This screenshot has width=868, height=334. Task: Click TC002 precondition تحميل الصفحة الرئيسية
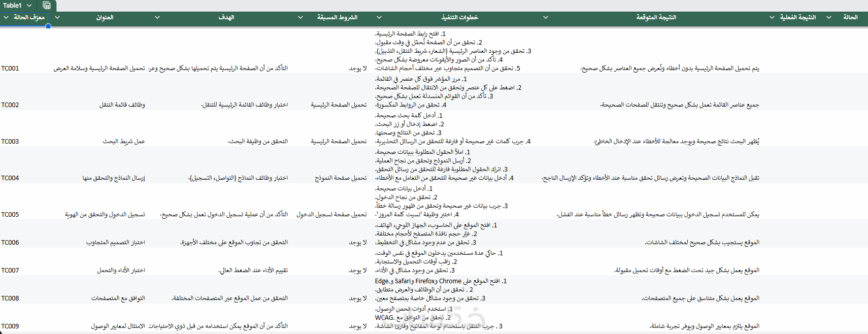click(339, 105)
